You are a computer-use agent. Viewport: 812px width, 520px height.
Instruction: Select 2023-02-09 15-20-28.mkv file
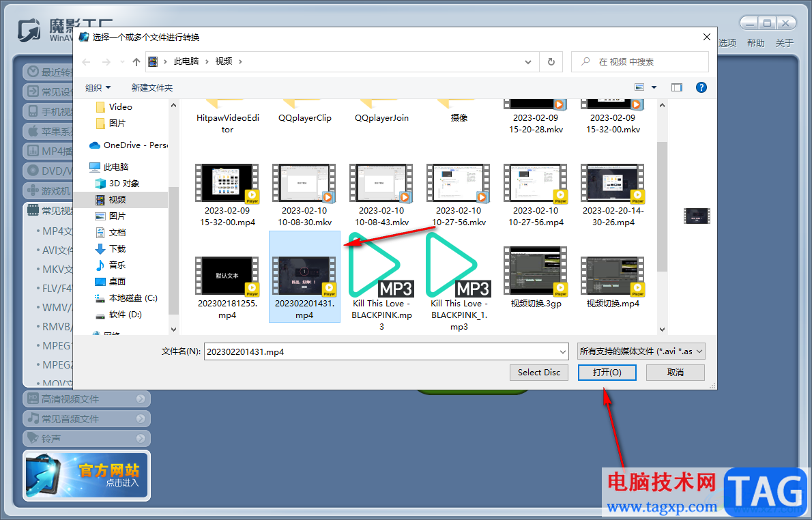click(x=536, y=117)
